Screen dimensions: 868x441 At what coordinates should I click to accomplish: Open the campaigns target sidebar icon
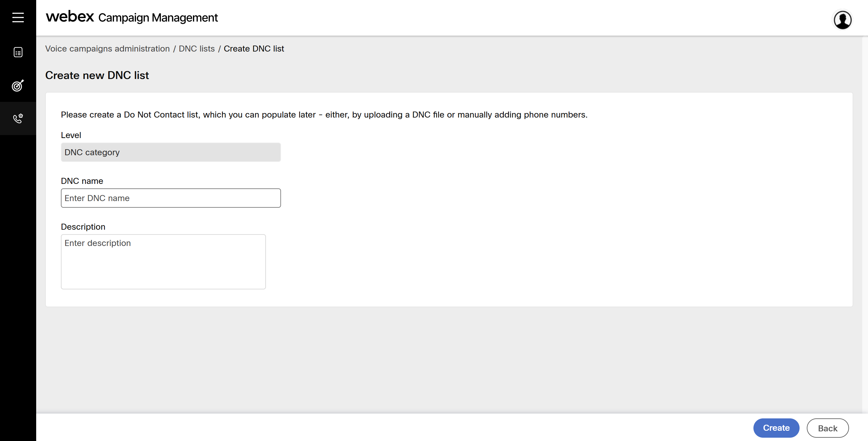tap(18, 86)
